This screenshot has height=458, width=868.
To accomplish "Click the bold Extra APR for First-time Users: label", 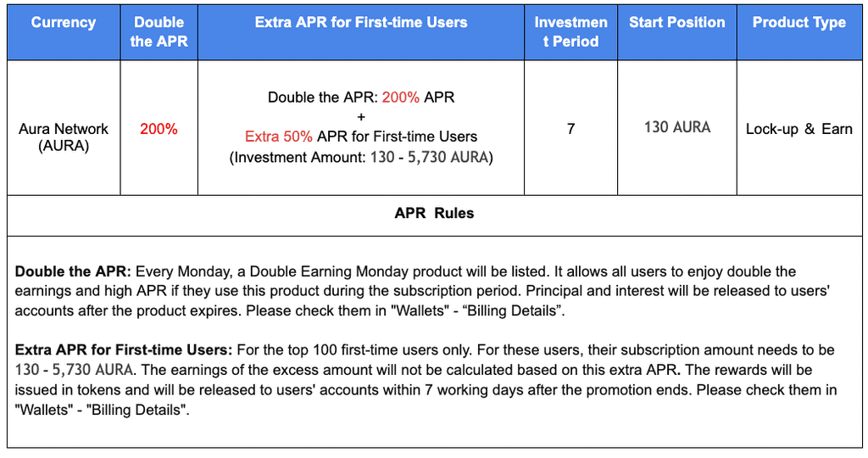I will coord(122,350).
